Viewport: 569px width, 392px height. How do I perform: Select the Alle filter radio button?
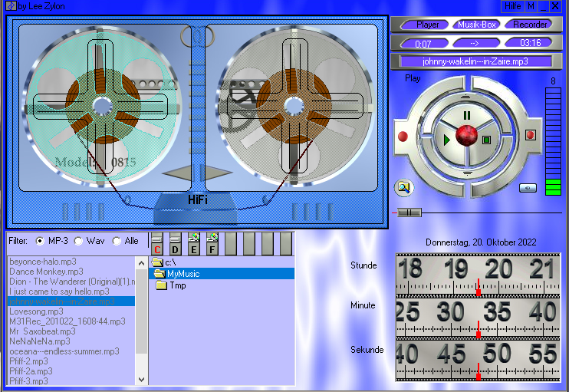117,241
